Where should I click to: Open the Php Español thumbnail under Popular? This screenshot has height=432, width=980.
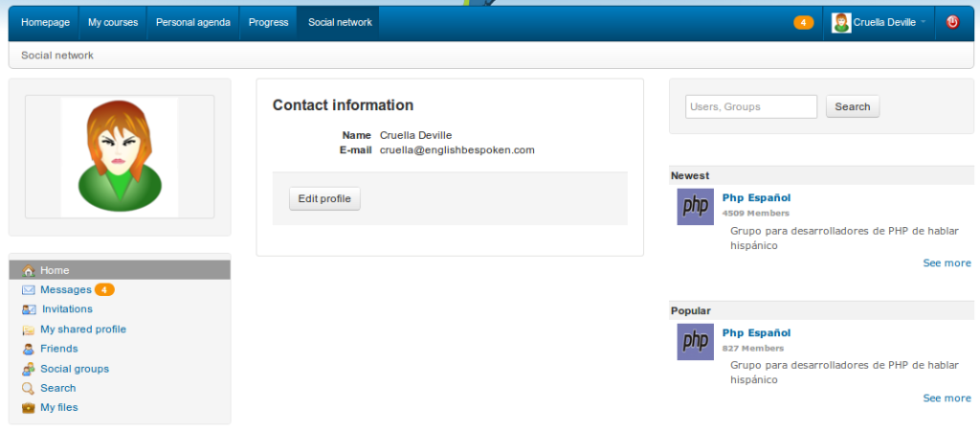tap(695, 341)
